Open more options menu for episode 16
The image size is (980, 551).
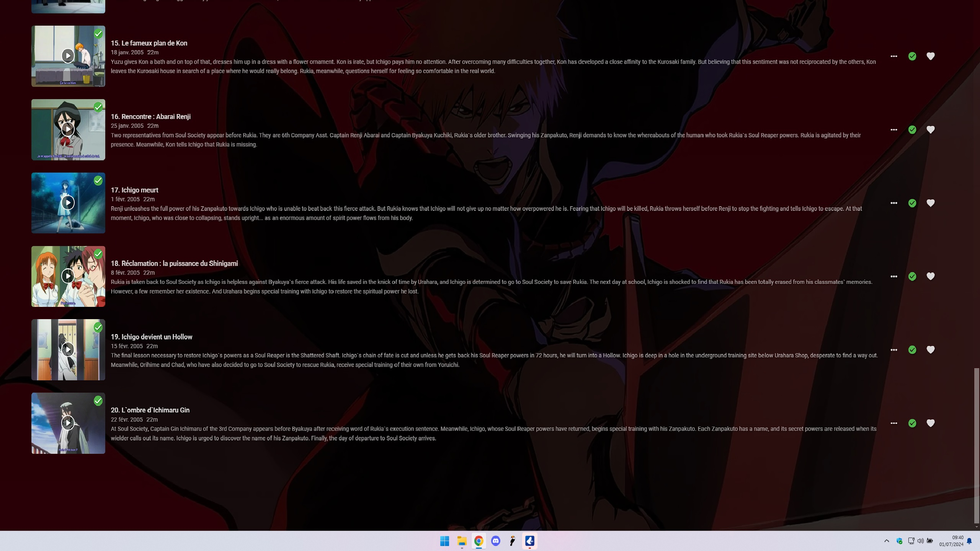(894, 130)
